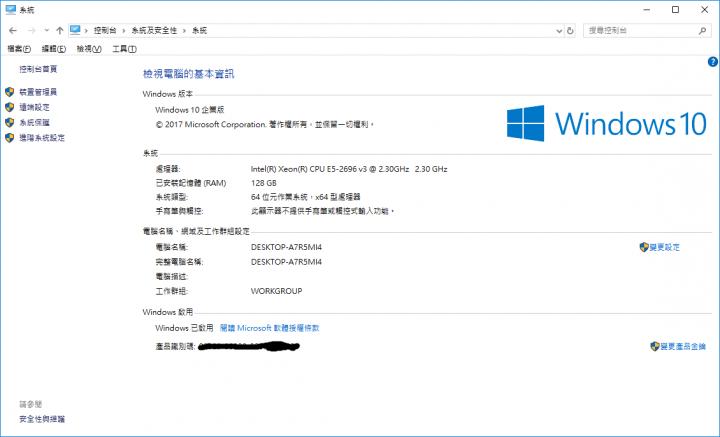The width and height of the screenshot is (720, 437).
Task: Click the breadcrumb arrow after 控制台
Action: pyautogui.click(x=124, y=31)
